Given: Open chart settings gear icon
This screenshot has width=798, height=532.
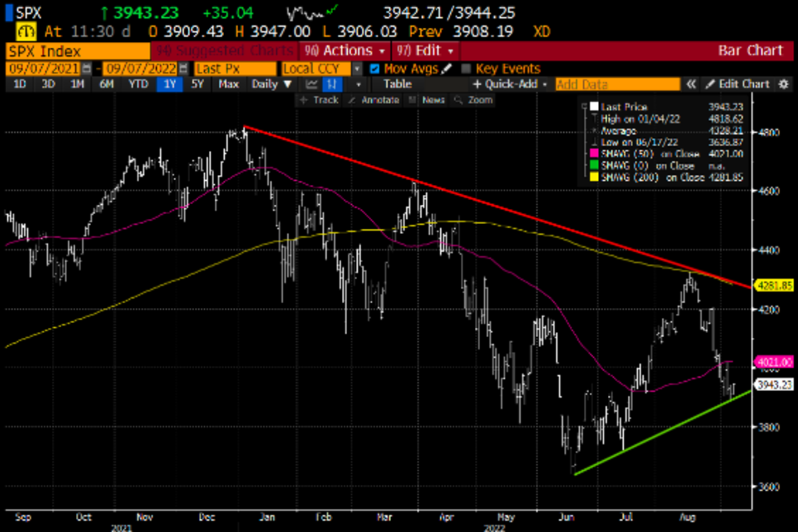Looking at the screenshot, I should coord(783,84).
